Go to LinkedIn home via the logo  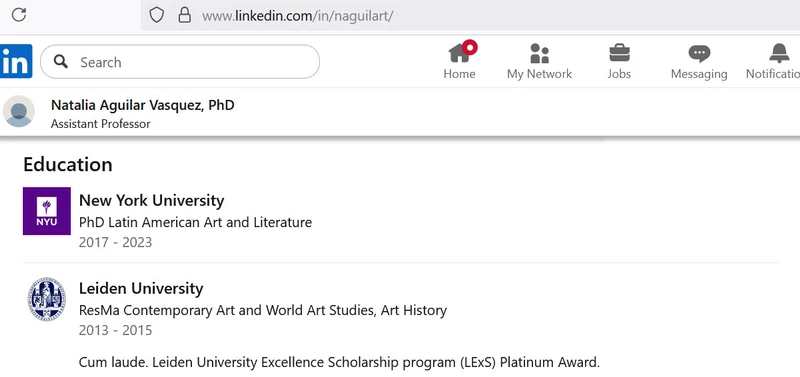pyautogui.click(x=16, y=61)
